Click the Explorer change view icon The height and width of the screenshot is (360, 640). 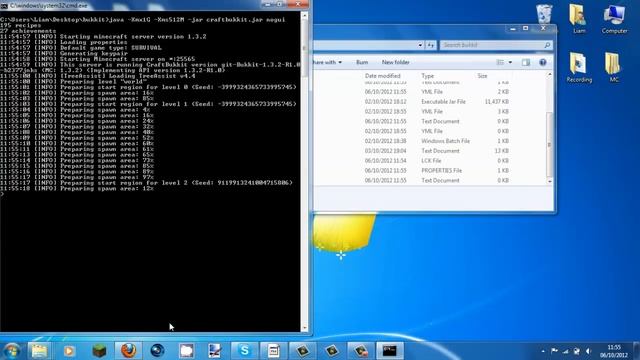pyautogui.click(x=500, y=62)
